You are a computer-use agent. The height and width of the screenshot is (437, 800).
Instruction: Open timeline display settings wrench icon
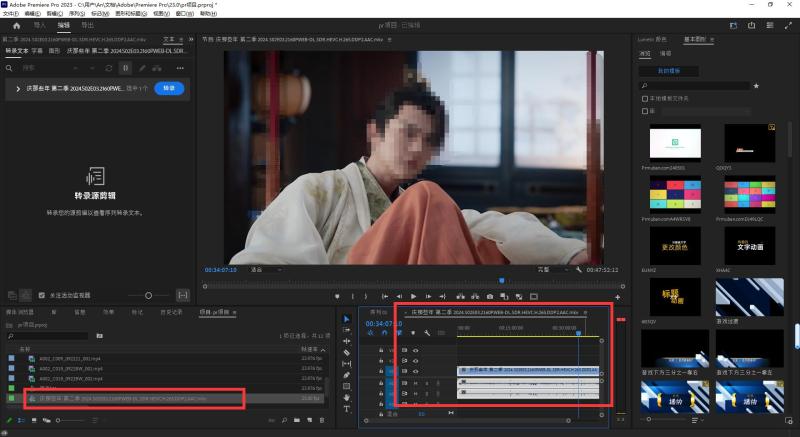coord(427,333)
